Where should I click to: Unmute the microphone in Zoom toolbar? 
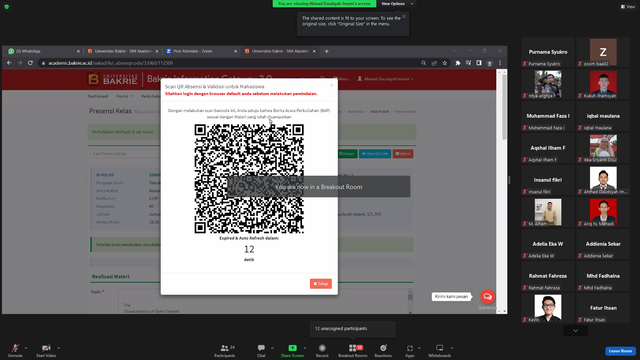(x=15, y=350)
